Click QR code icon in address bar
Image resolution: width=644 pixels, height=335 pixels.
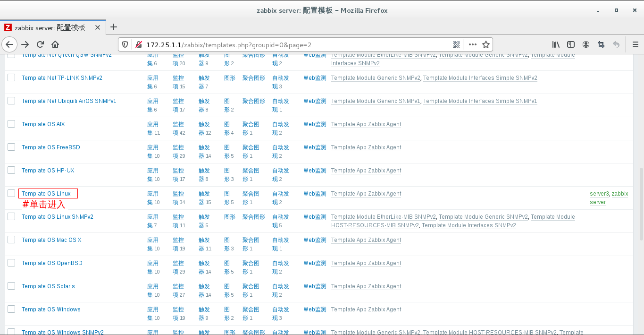point(456,44)
